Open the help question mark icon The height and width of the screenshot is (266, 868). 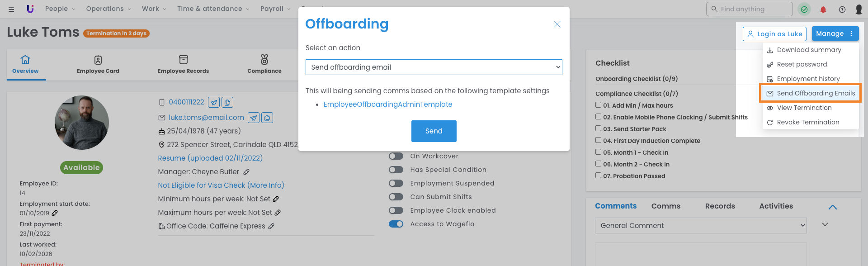[842, 9]
